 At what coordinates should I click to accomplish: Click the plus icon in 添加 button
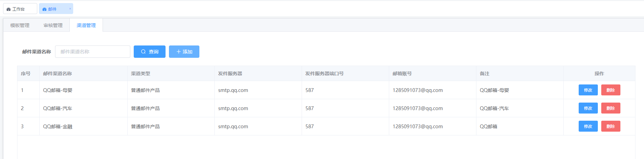coord(179,52)
